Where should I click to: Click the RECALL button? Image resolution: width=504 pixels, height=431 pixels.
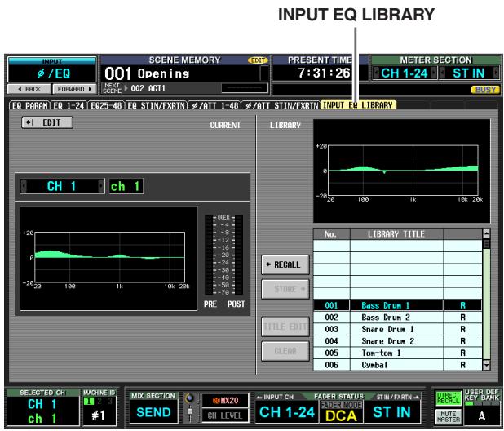pyautogui.click(x=285, y=264)
